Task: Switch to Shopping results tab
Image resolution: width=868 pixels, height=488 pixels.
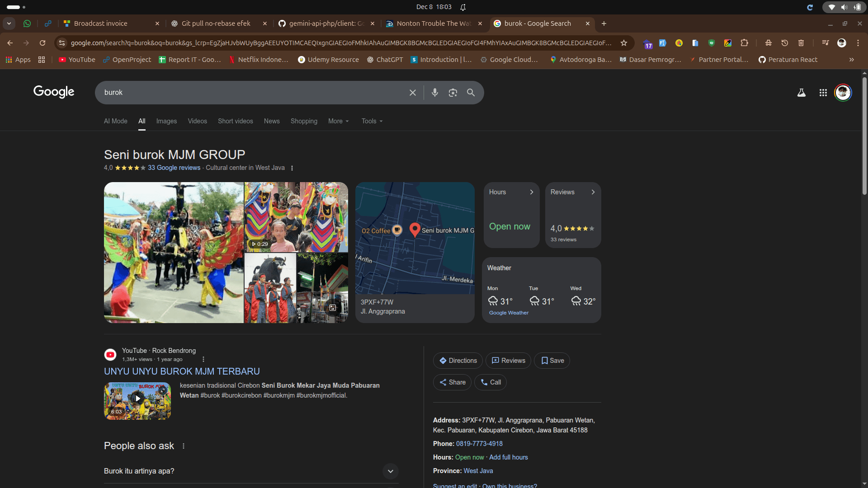Action: [x=304, y=121]
